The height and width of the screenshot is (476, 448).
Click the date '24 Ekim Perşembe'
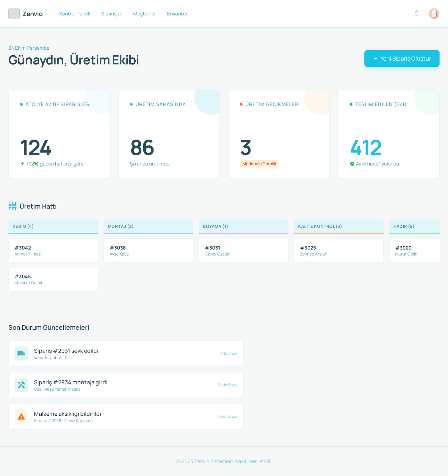coord(29,48)
